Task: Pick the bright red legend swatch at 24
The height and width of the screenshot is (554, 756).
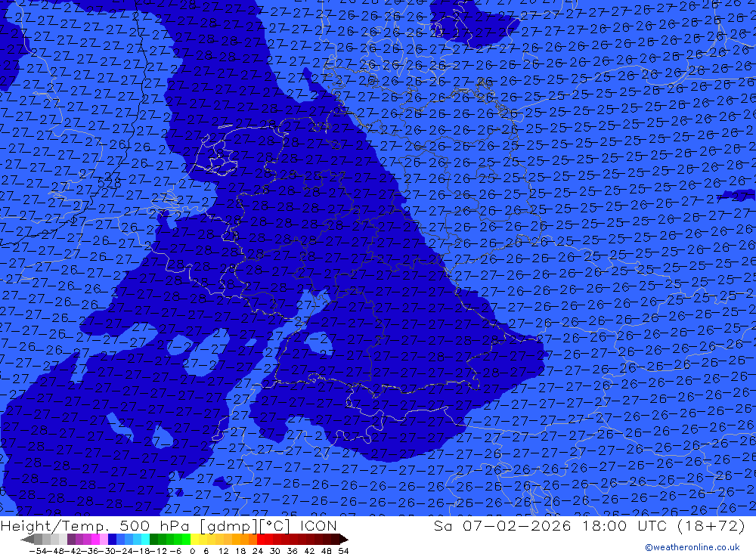Action: (261, 540)
